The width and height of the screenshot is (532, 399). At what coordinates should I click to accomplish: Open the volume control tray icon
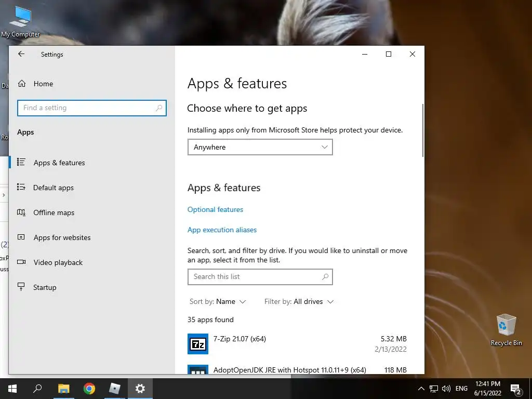coord(446,389)
